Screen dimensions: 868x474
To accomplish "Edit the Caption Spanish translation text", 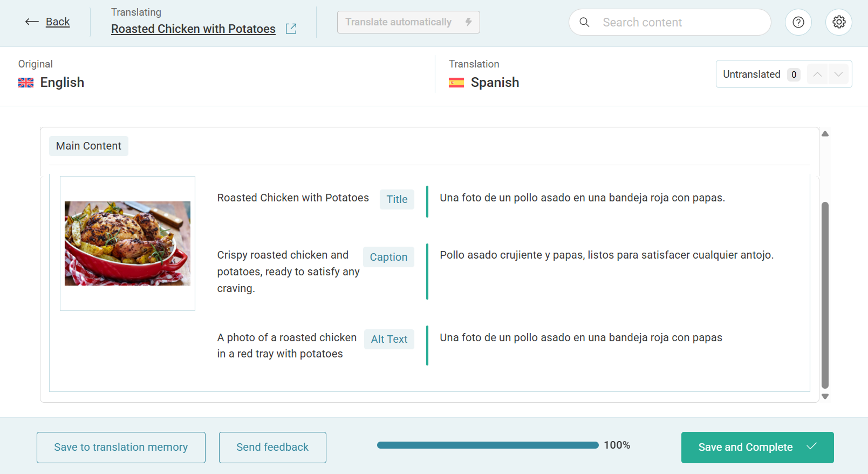I will (606, 255).
